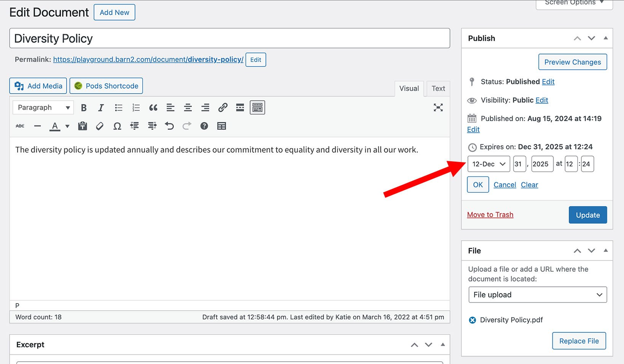Undo the last change
Viewport: 624px width, 364px height.
pyautogui.click(x=169, y=126)
